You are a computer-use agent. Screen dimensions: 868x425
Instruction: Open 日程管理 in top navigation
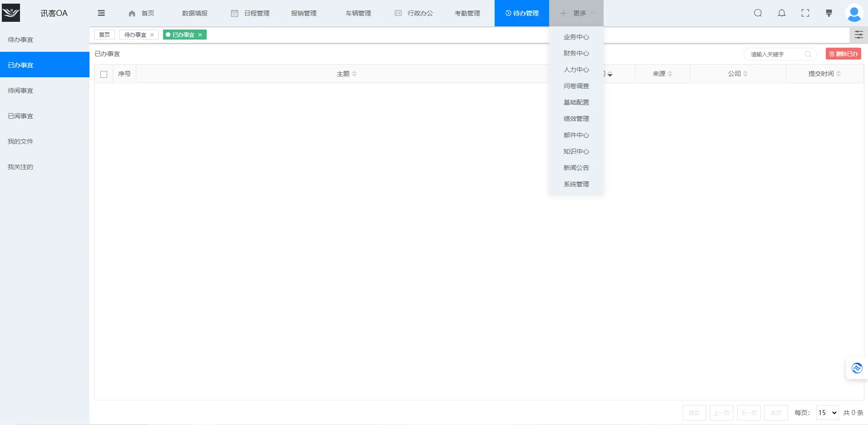[x=250, y=13]
